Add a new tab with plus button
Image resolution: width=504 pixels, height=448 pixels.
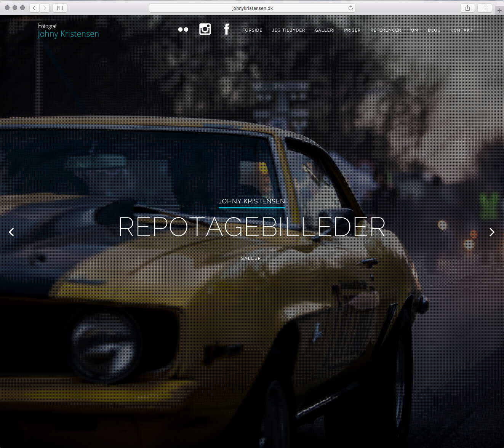click(x=499, y=10)
